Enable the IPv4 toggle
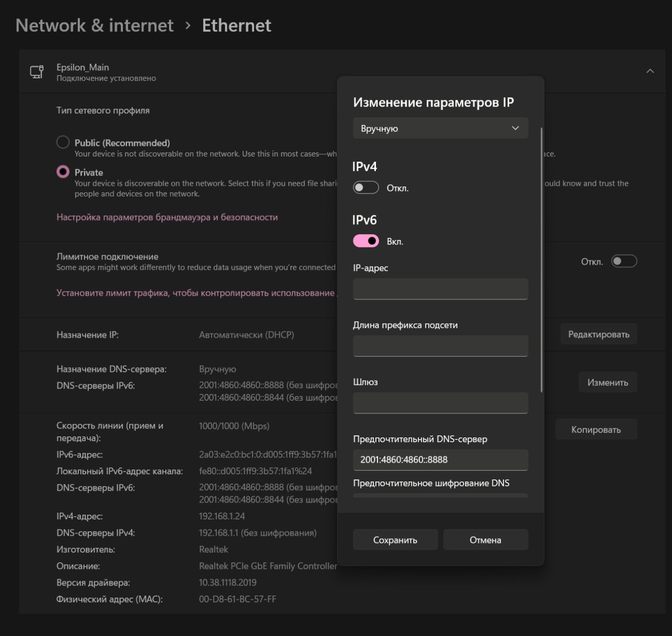The width and height of the screenshot is (672, 636). 366,187
